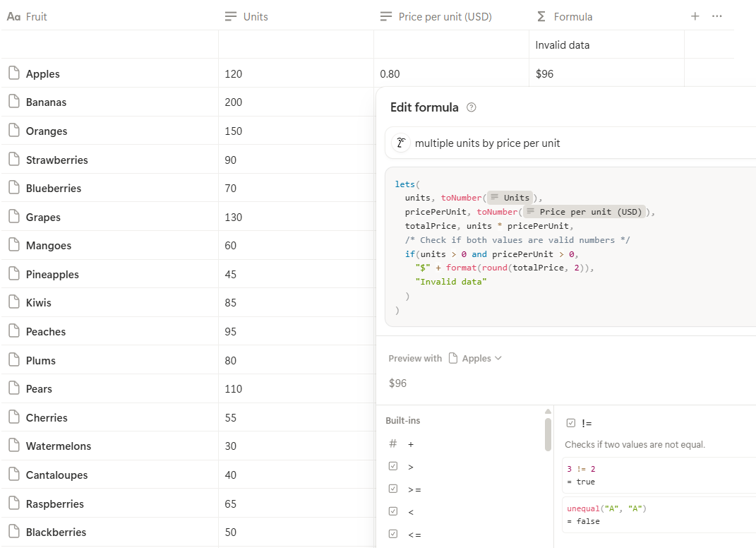Open the database options via the ... menu

click(x=717, y=16)
